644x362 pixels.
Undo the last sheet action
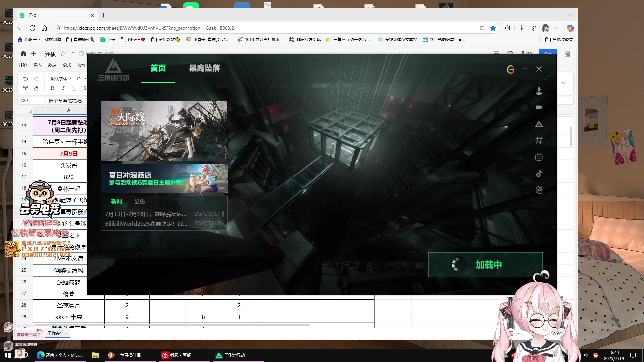pos(25,79)
